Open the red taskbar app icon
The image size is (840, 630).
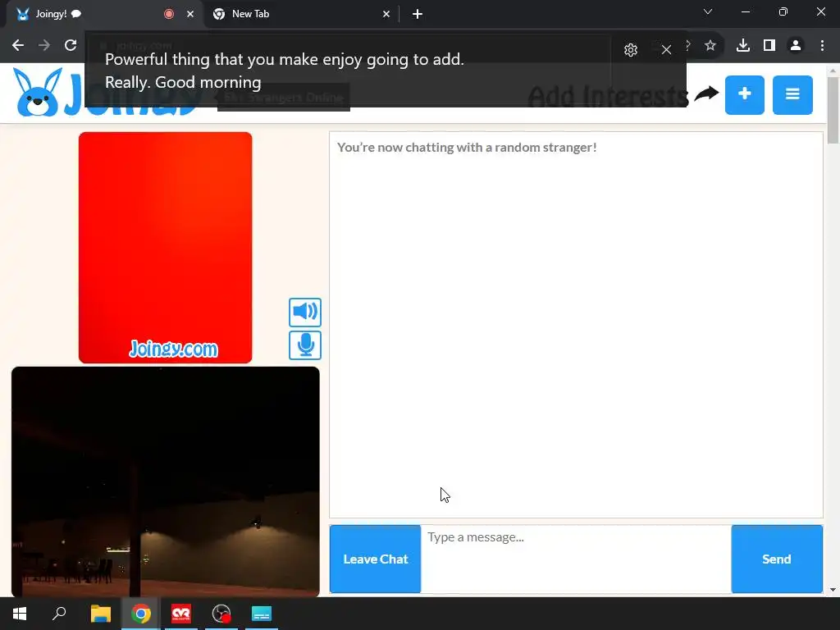tap(181, 614)
